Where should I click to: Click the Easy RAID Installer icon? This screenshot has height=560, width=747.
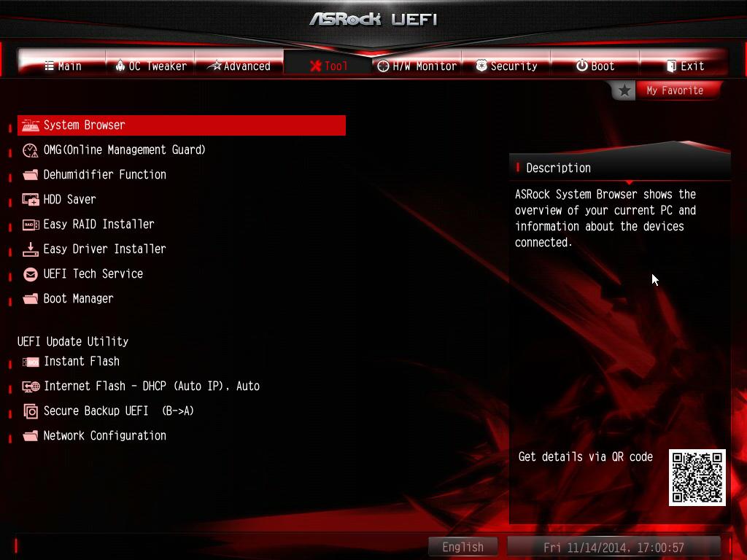[31, 225]
